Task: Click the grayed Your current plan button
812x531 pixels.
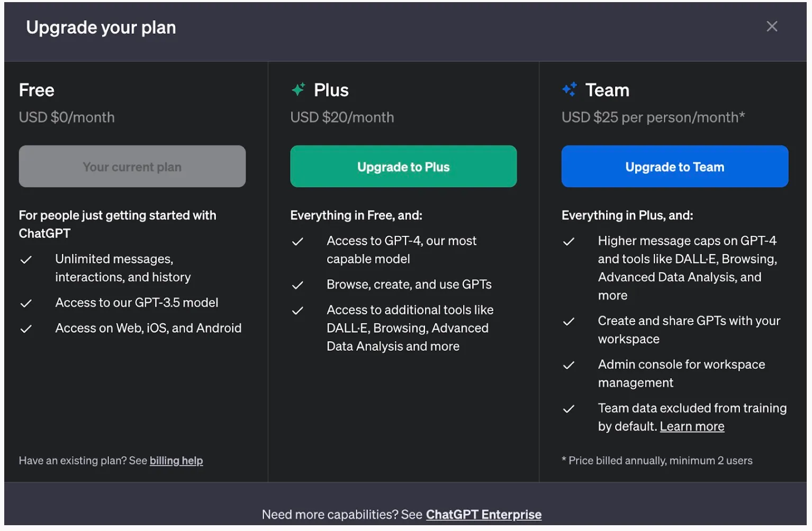Action: [x=132, y=167]
